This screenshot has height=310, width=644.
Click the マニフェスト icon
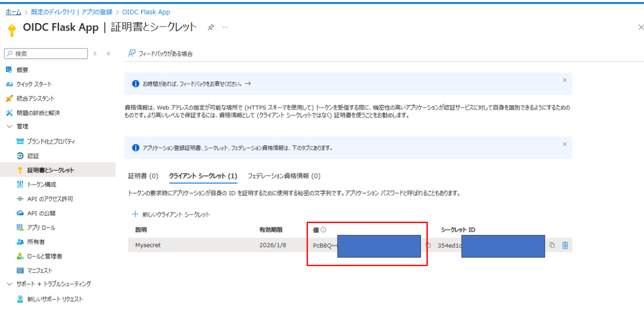(20, 270)
